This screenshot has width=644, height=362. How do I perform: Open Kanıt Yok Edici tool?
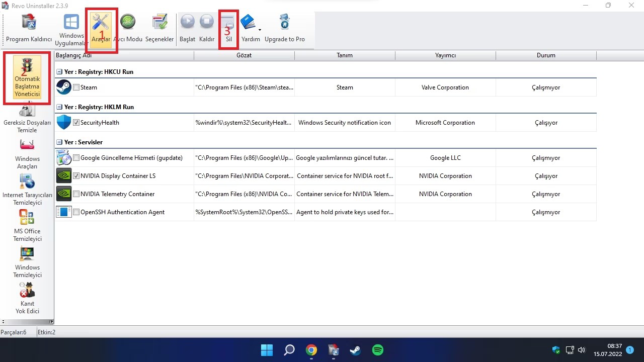pos(27,298)
